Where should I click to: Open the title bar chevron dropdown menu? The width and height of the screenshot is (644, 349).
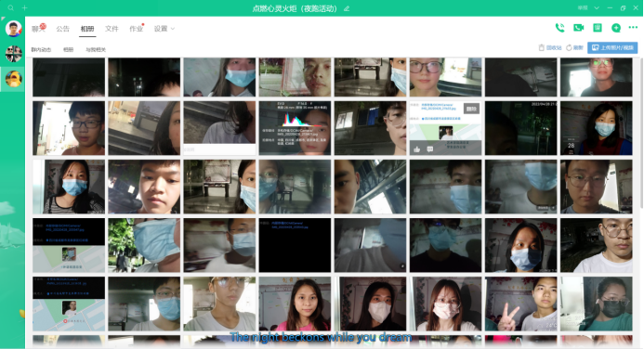(x=597, y=7)
